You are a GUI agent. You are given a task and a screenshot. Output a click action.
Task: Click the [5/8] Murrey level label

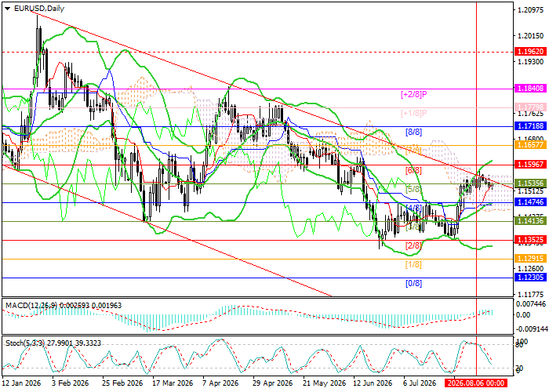coord(413,190)
